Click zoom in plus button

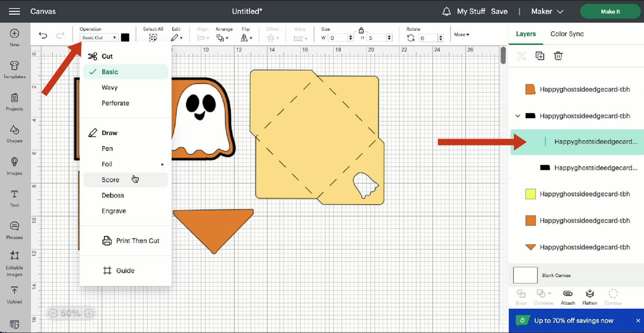click(x=89, y=313)
